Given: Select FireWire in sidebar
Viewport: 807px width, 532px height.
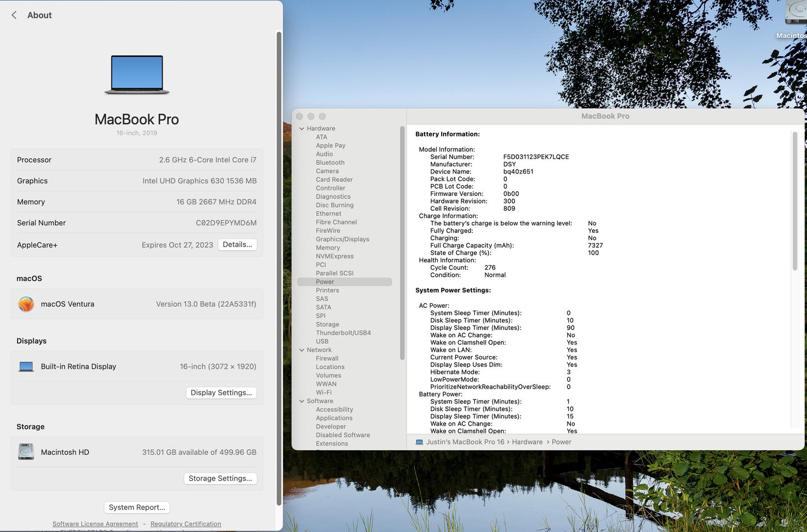Looking at the screenshot, I should coord(328,231).
